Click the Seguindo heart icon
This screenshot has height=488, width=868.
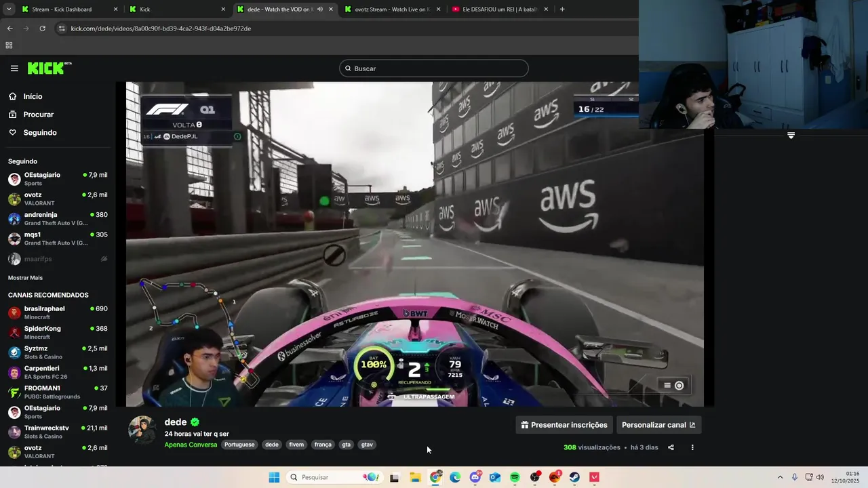[x=13, y=132]
